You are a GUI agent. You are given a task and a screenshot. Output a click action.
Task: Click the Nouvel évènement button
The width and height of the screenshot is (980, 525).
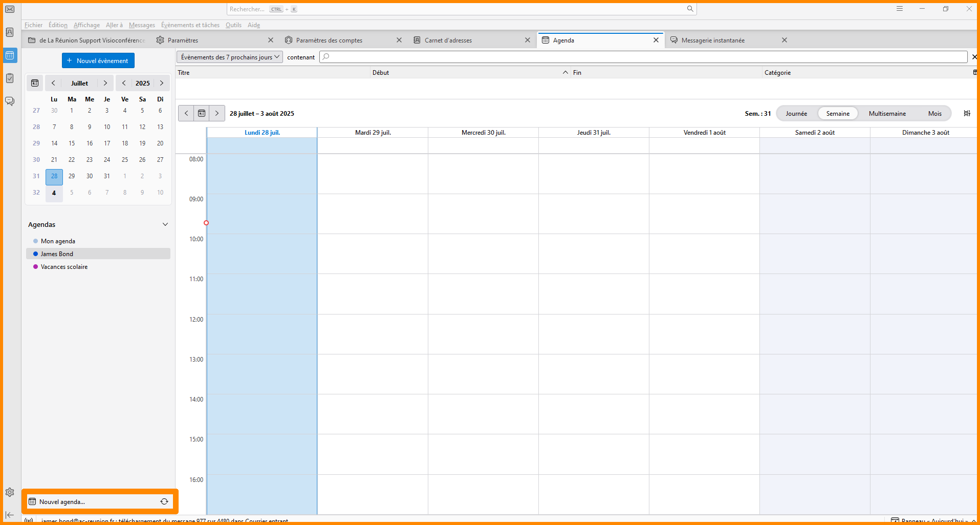pos(98,60)
